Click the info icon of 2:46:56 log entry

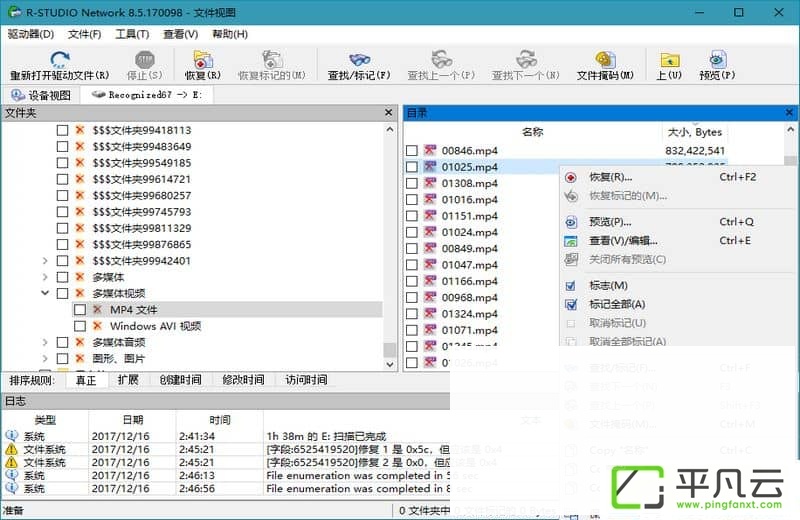[11, 488]
